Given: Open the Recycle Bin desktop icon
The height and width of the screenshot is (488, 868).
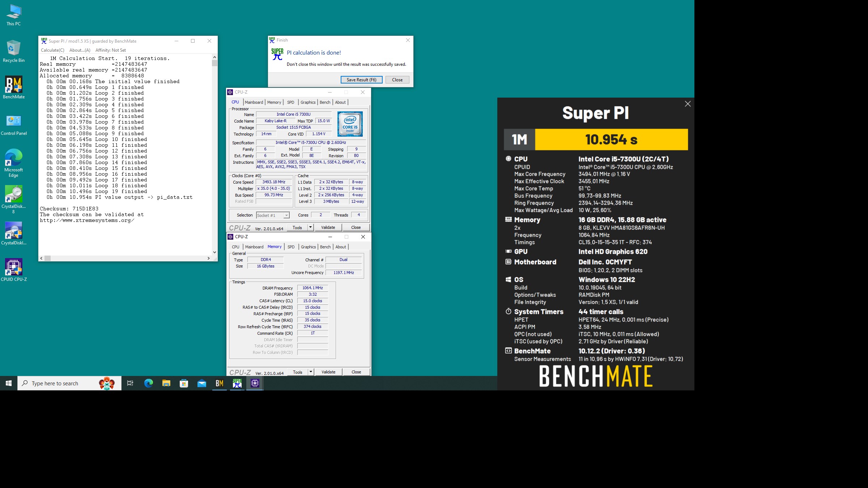Looking at the screenshot, I should click(14, 51).
